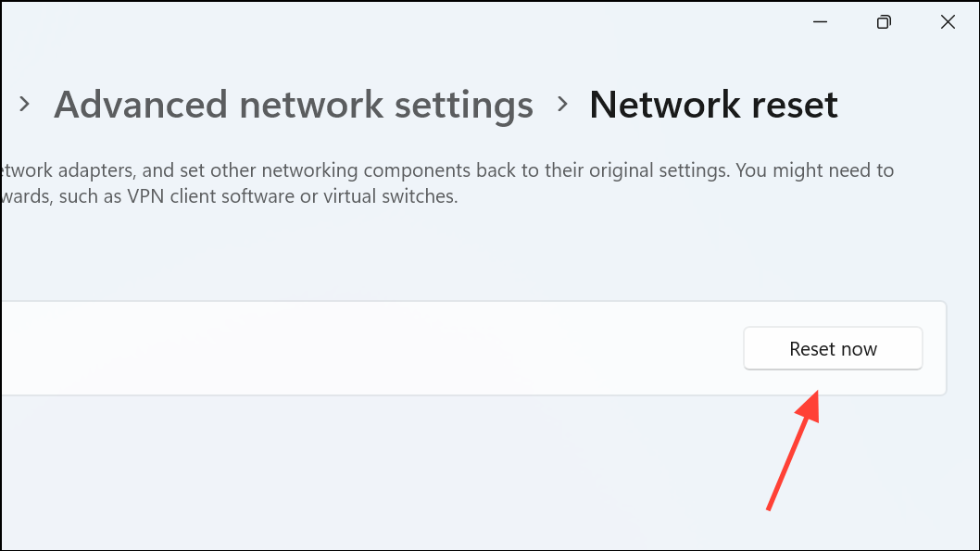Select the Network reset breadcrumb title

713,105
